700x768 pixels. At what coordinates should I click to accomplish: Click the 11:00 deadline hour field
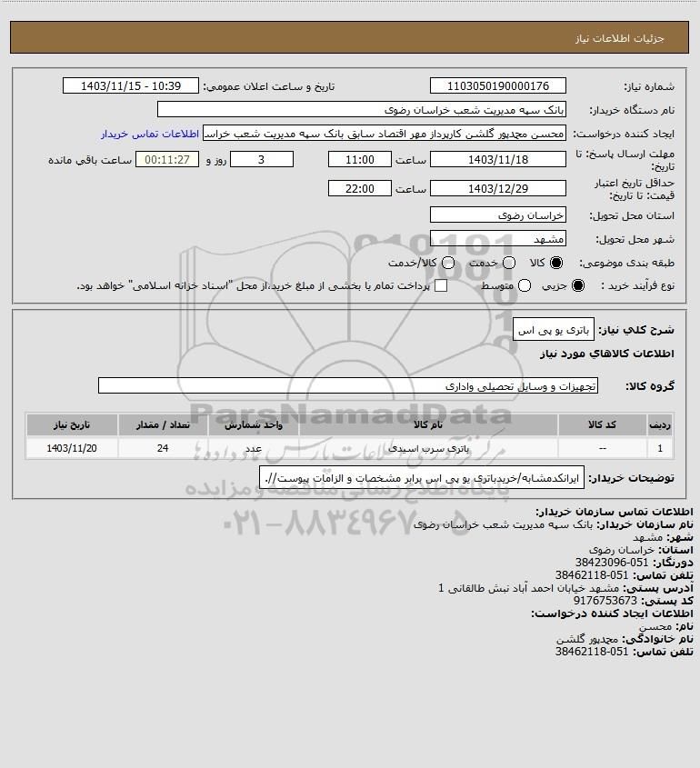point(360,160)
